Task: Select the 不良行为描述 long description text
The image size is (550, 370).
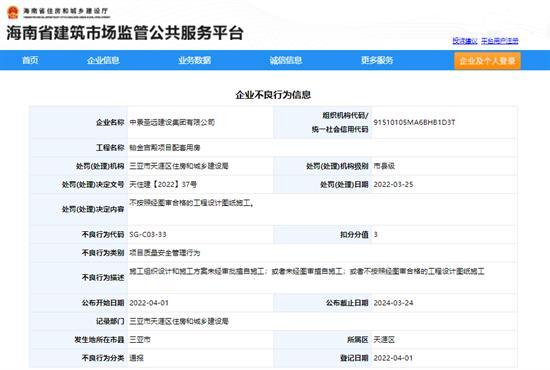Action: click(307, 271)
